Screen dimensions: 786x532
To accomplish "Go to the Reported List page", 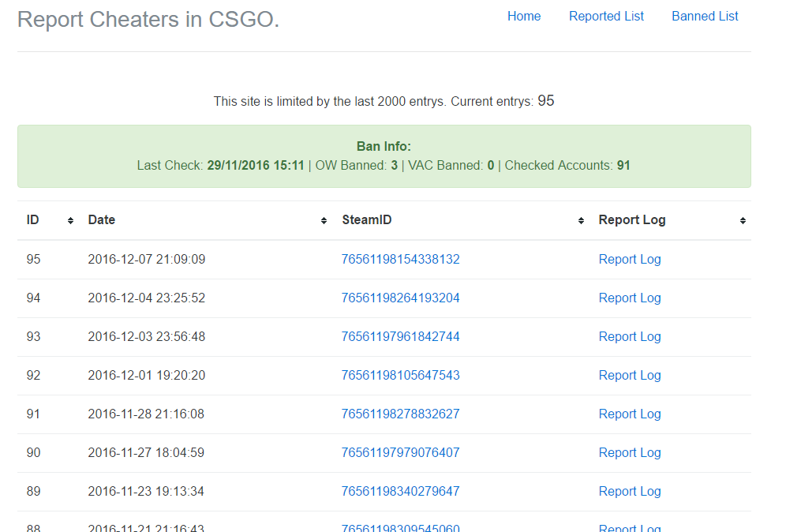I will (606, 16).
